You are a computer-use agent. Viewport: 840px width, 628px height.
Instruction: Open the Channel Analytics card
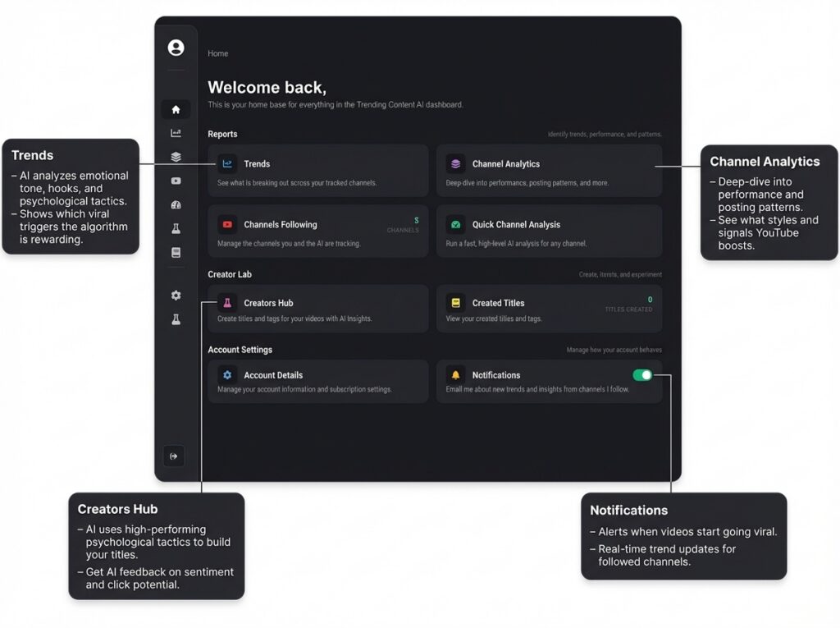point(548,171)
